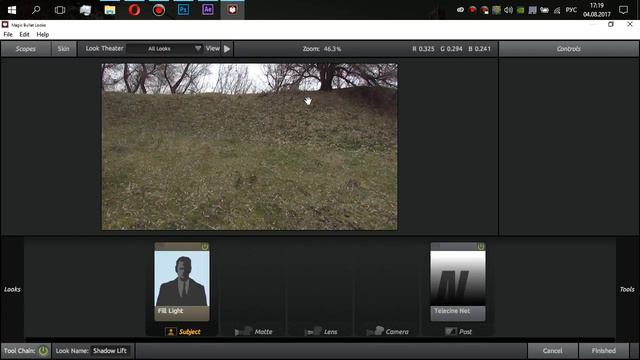The width and height of the screenshot is (640, 360).
Task: Open the Tools side drawer
Action: click(627, 289)
